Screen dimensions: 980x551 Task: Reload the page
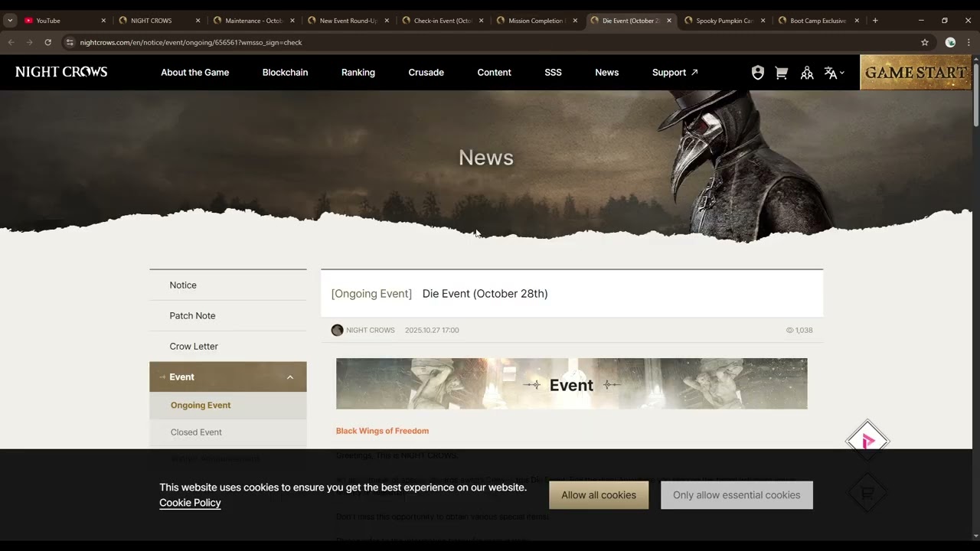(47, 42)
